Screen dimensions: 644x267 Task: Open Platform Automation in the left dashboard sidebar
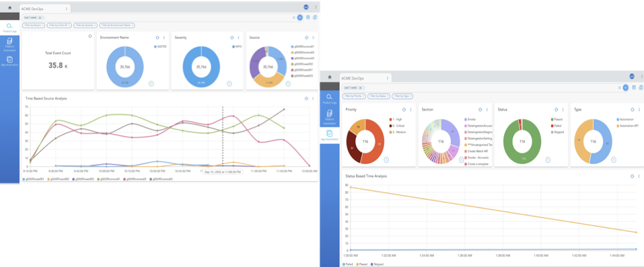coord(9,44)
